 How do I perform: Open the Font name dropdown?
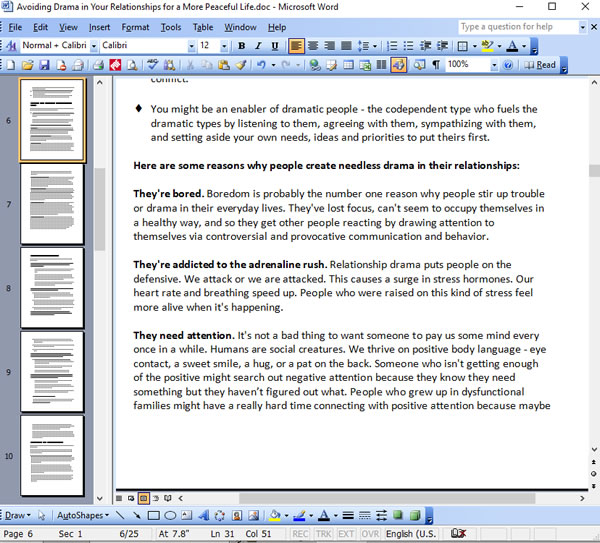click(x=191, y=46)
